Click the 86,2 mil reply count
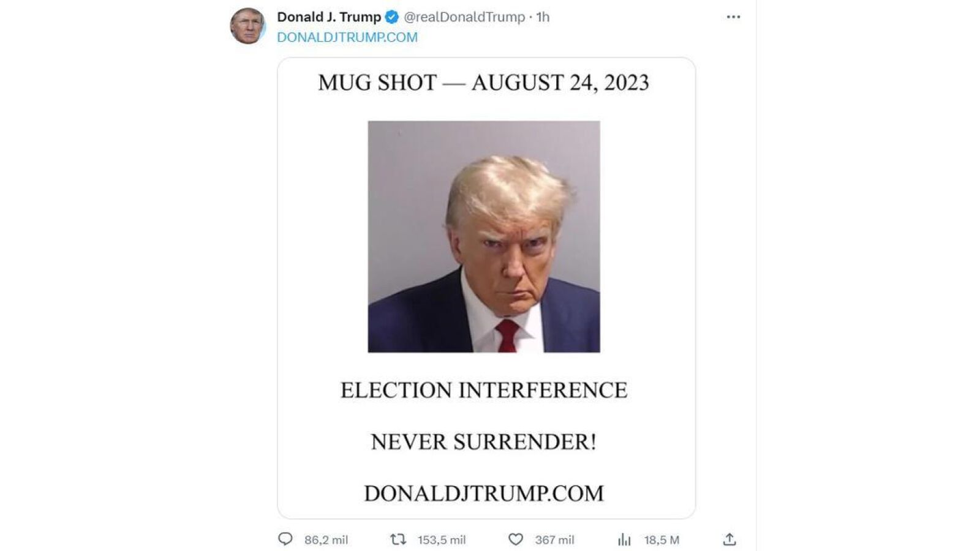Image resolution: width=980 pixels, height=551 pixels. [x=326, y=540]
